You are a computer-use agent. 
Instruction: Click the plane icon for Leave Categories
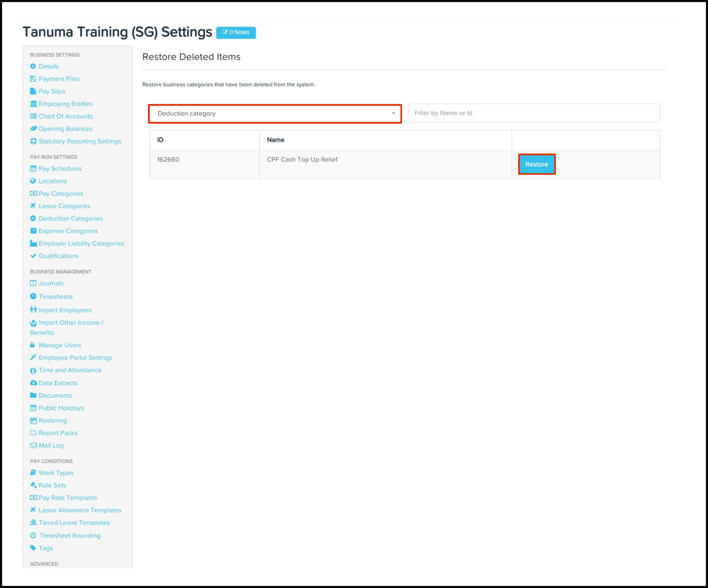33,206
